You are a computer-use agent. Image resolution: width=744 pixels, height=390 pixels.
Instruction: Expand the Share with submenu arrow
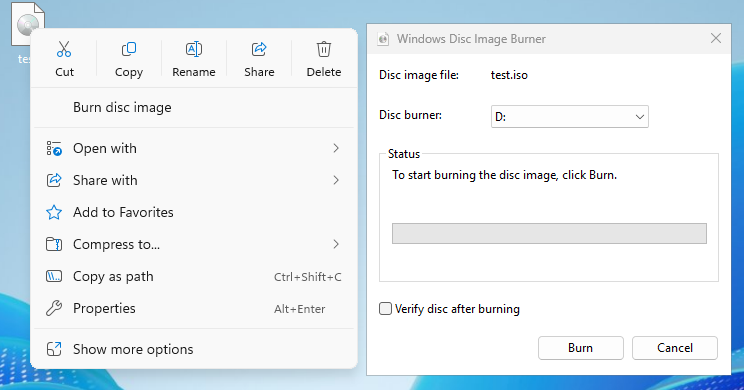point(336,180)
